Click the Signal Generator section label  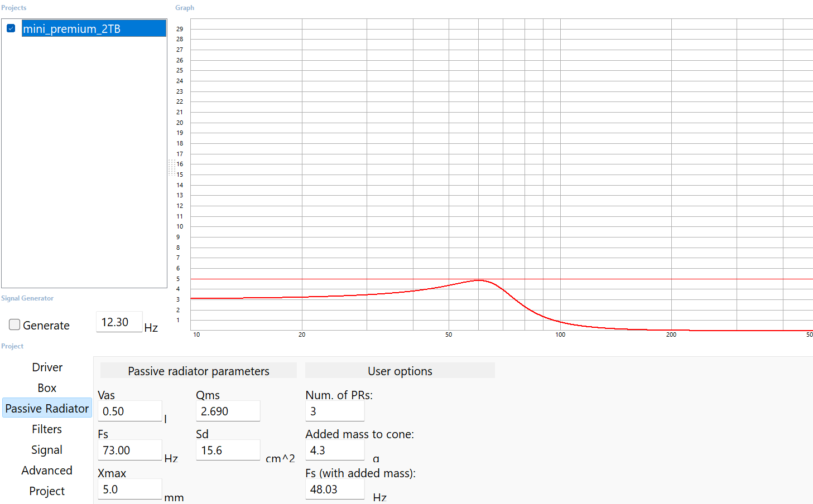point(27,298)
